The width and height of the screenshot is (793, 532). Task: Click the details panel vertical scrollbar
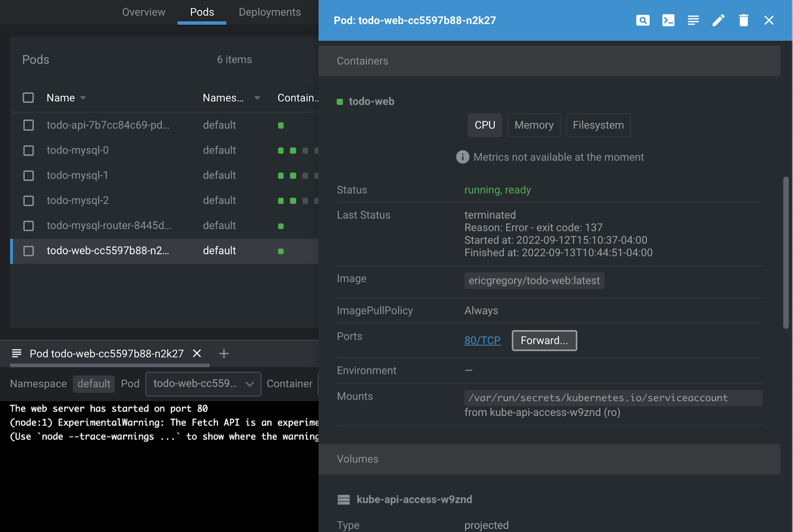[786, 253]
